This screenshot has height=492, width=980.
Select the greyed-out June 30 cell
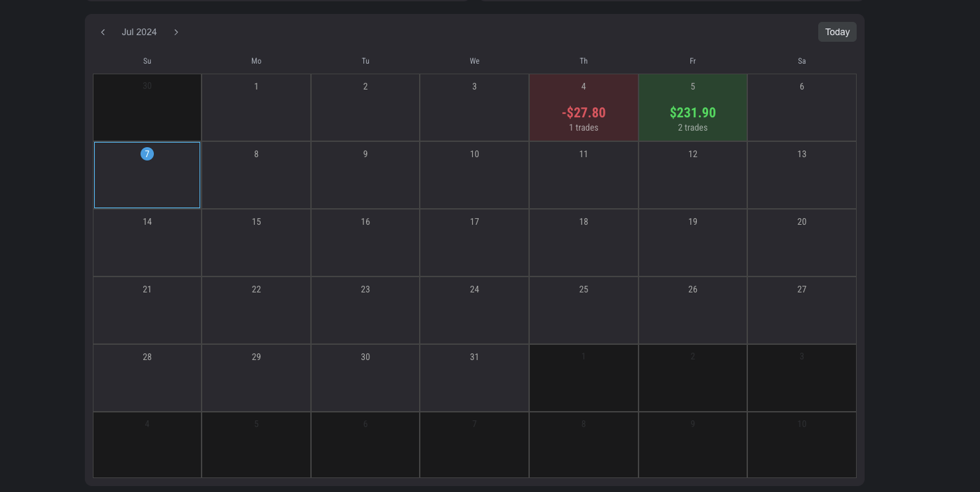(147, 107)
